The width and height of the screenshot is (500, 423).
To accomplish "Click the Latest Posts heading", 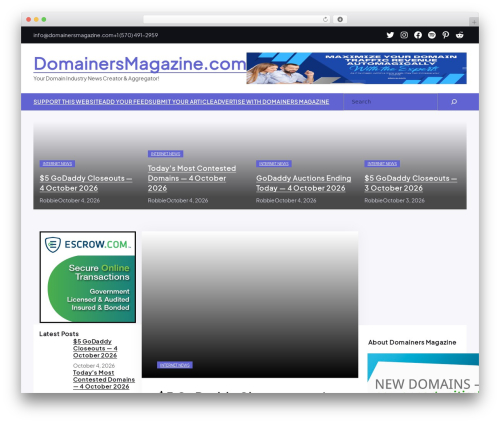I will tap(59, 334).
